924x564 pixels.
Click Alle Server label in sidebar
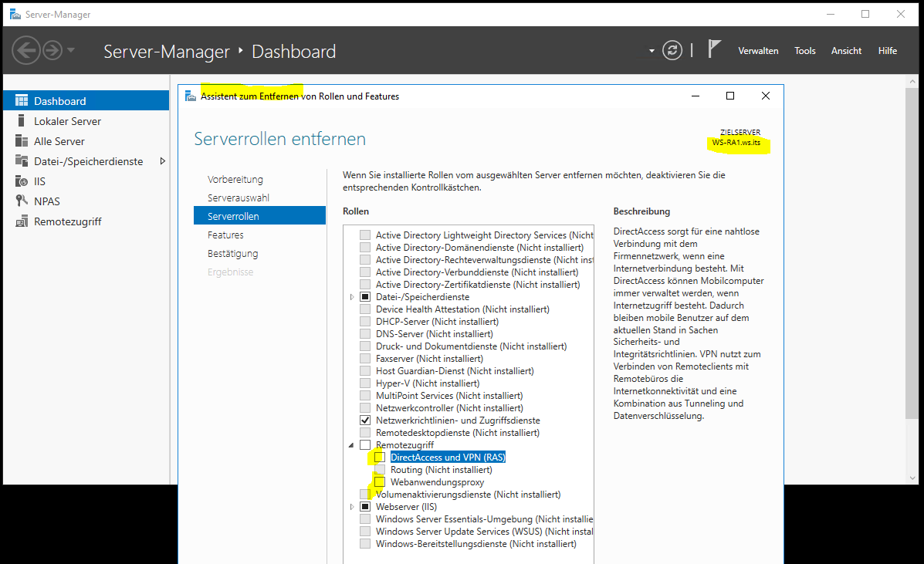[59, 141]
